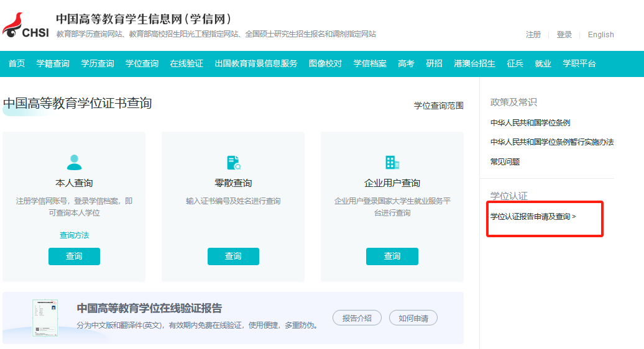Switch the site language to English
Screen dimensions: 644x349
[x=601, y=35]
